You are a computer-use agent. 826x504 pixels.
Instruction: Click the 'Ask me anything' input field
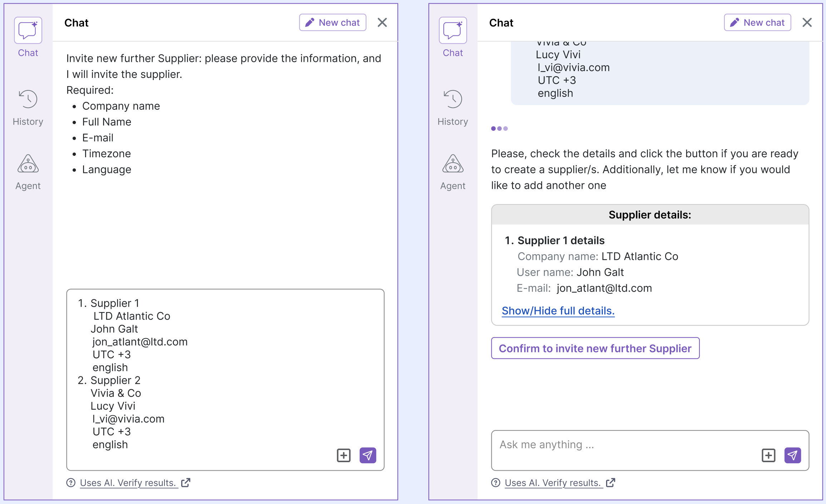[622, 445]
